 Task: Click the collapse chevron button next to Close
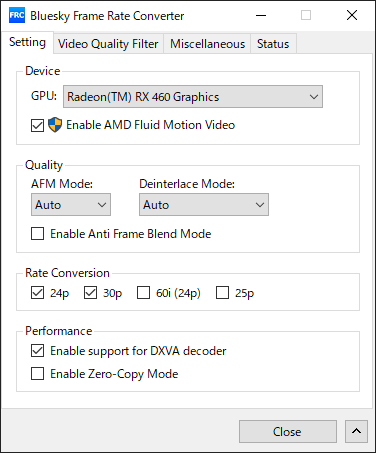[356, 431]
